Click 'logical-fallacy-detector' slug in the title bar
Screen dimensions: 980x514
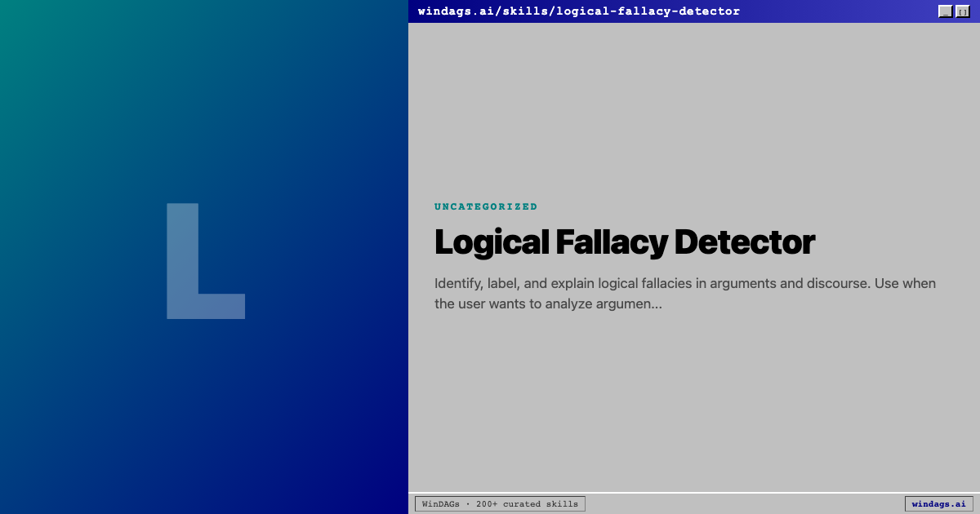(x=648, y=11)
